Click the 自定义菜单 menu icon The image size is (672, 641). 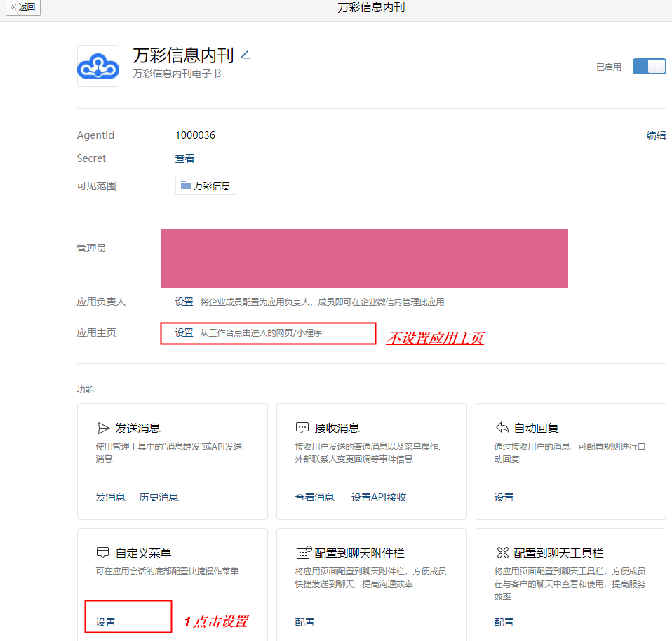103,553
